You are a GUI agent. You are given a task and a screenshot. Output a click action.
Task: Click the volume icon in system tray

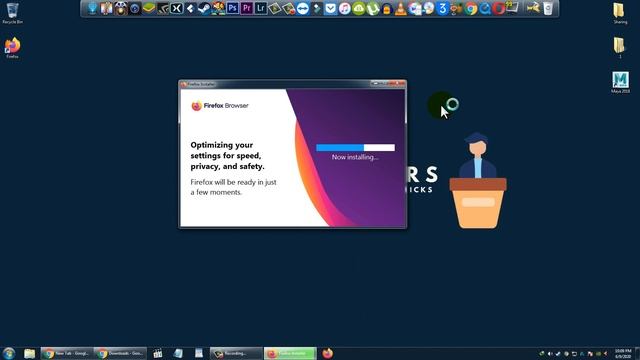tap(550, 353)
